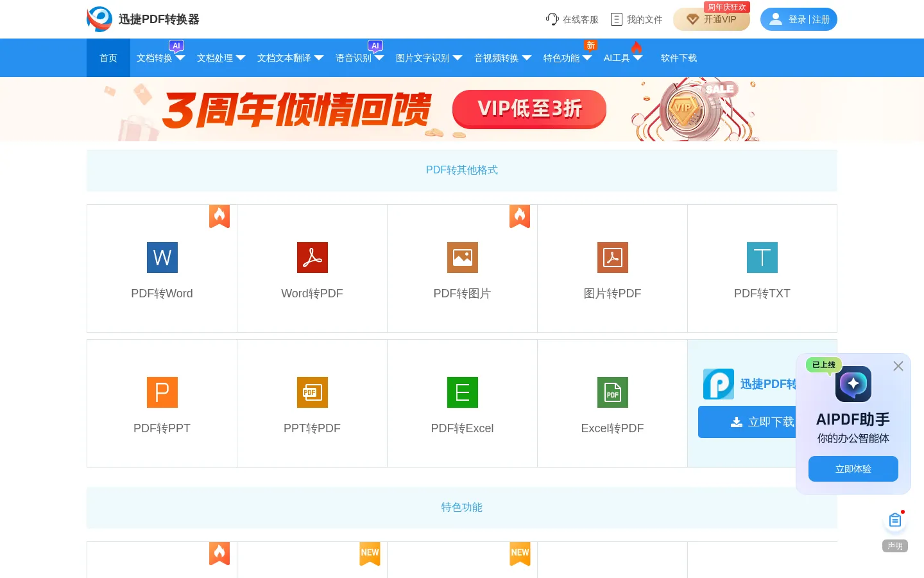Open the 图片转PDF icon

pos(613,258)
